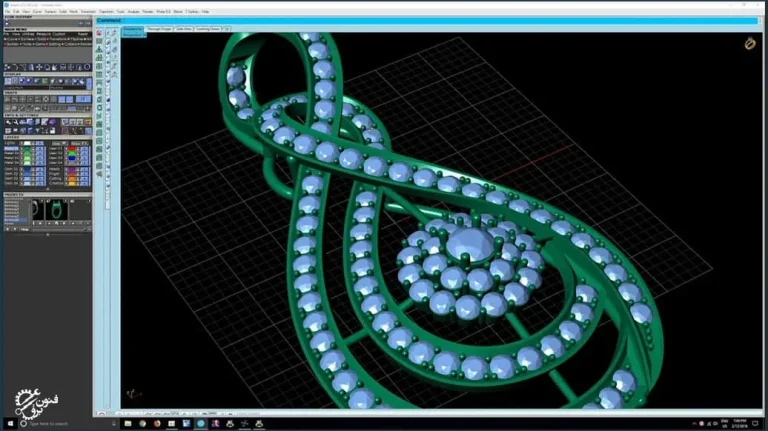Select the move cross-arrows tool icon
Viewport: 768px width, 431px height.
tap(39, 67)
